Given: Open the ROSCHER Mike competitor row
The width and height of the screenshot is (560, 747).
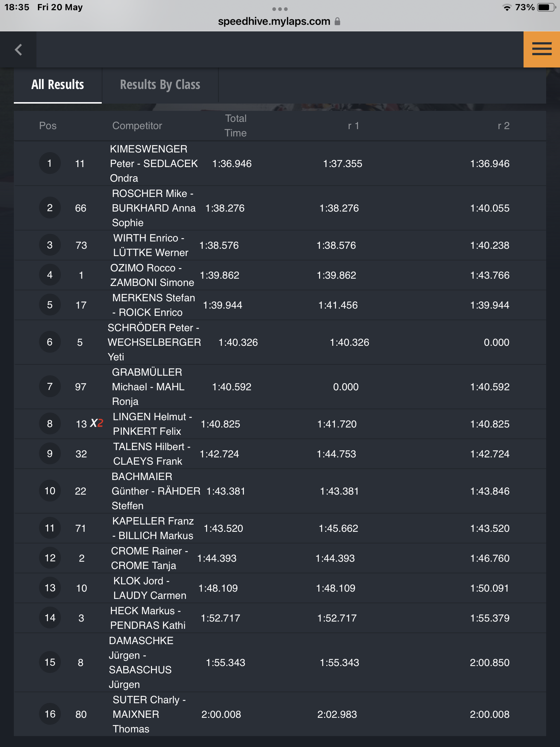Looking at the screenshot, I should click(x=280, y=208).
